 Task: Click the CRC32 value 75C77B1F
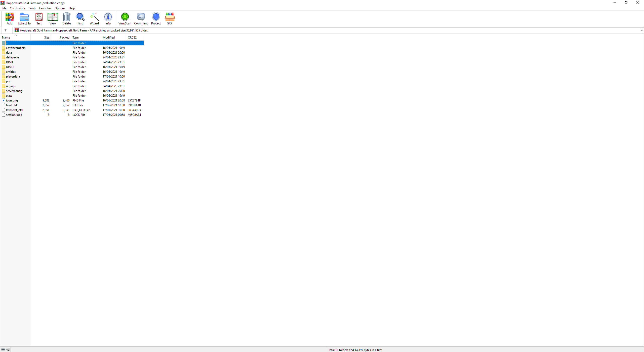pos(134,100)
